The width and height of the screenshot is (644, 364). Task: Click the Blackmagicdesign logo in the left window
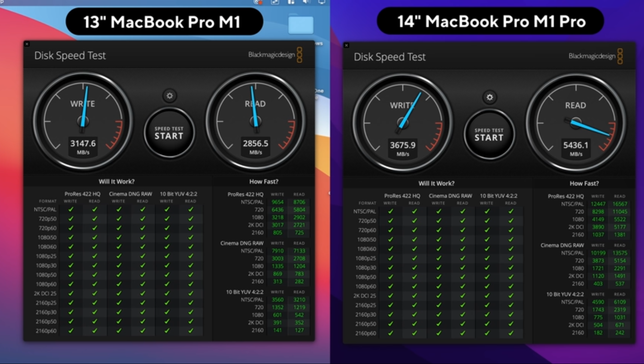pos(275,55)
